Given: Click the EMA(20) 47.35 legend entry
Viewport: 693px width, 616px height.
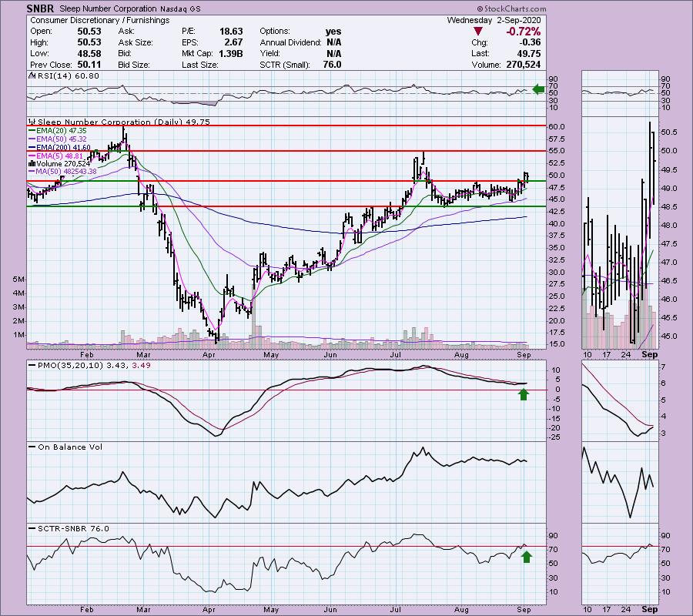Looking at the screenshot, I should (x=62, y=131).
